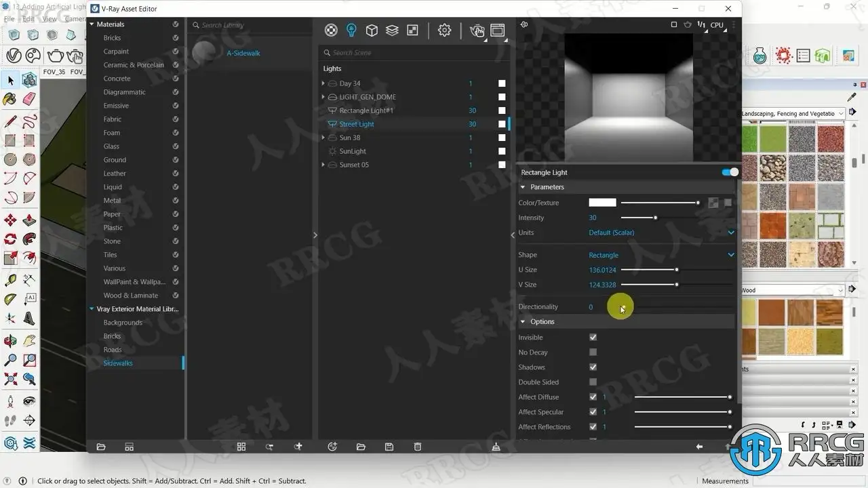Open the Materials tab in Asset Editor
This screenshot has height=488, width=868.
tap(331, 30)
